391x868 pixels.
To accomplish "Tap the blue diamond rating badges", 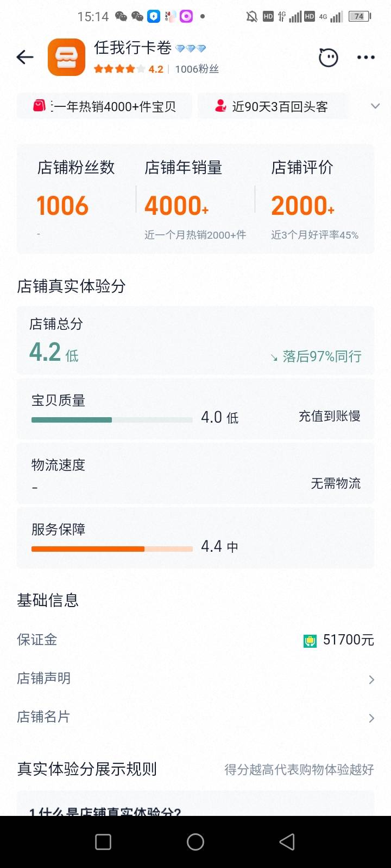I will pyautogui.click(x=191, y=49).
